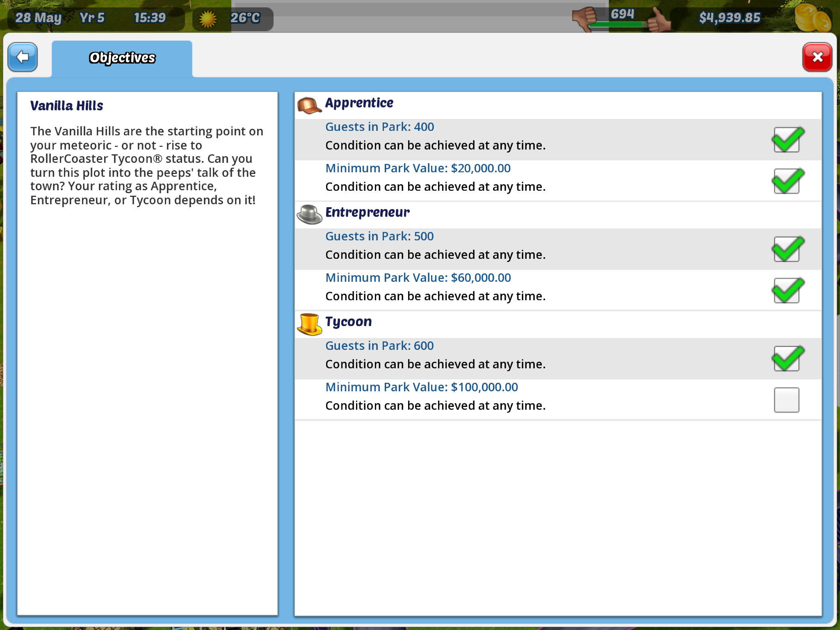Tap the Apprentice cap icon

pyautogui.click(x=309, y=105)
